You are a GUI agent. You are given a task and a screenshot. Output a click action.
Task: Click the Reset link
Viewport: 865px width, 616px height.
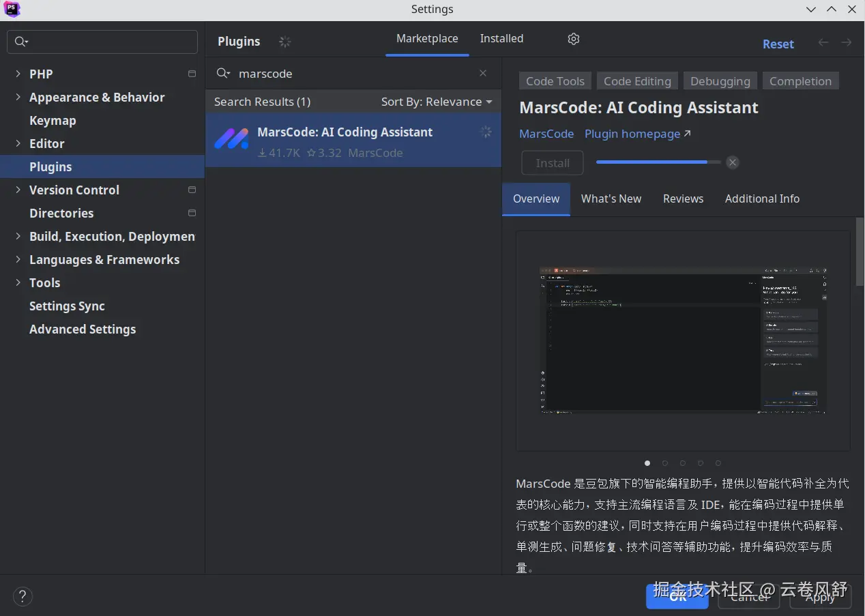pyautogui.click(x=778, y=44)
